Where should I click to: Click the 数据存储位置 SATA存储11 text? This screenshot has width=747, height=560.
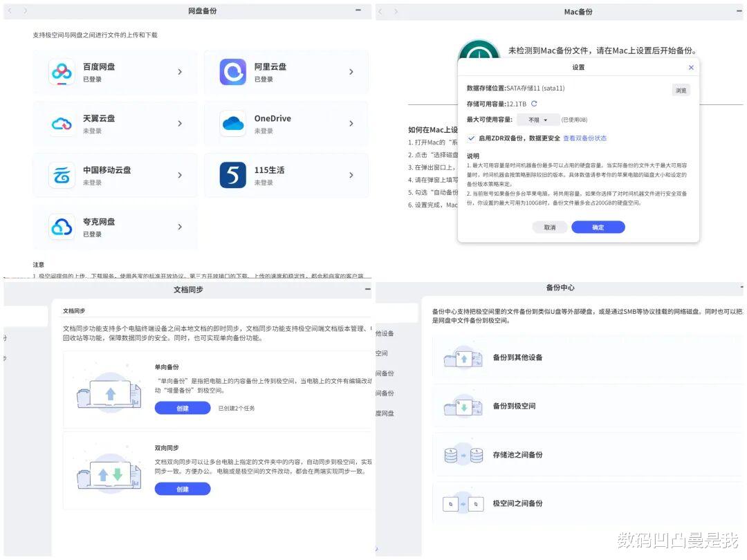[515, 88]
